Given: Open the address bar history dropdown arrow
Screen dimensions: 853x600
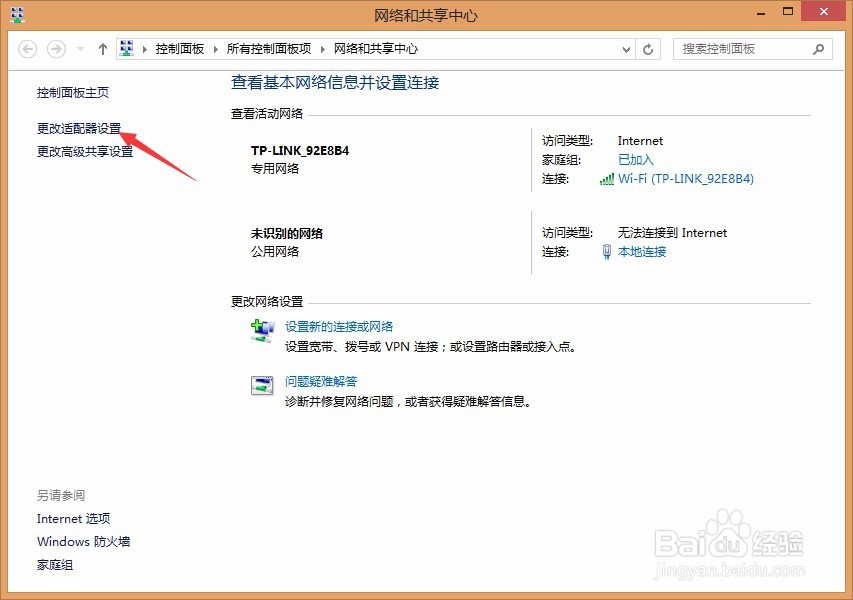Looking at the screenshot, I should [627, 48].
